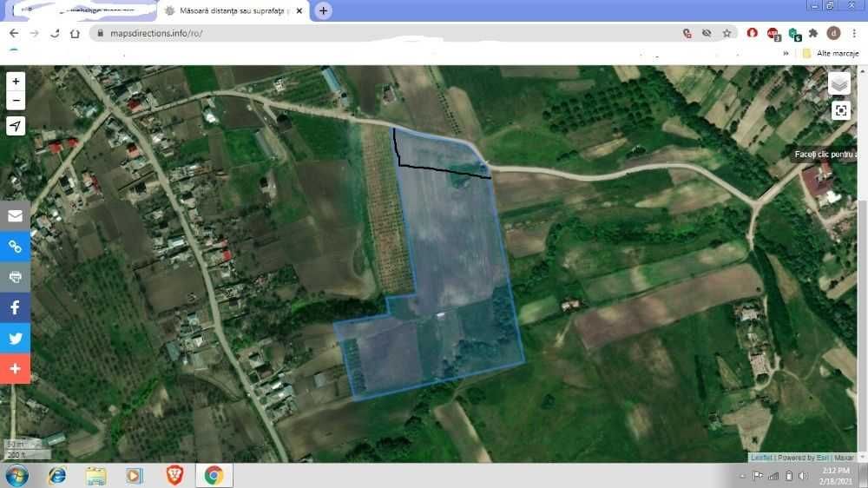Zoom in on the map
Viewport: 868px width, 488px height.
(x=16, y=82)
